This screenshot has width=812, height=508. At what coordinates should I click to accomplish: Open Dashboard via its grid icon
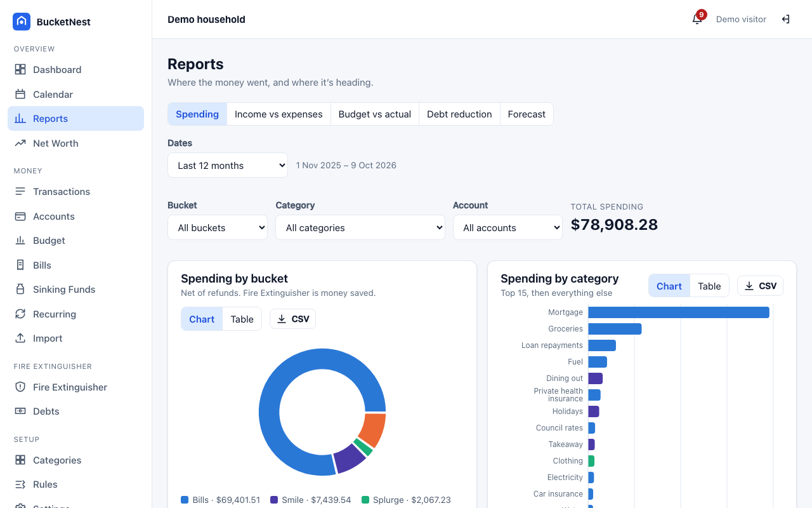(20, 69)
